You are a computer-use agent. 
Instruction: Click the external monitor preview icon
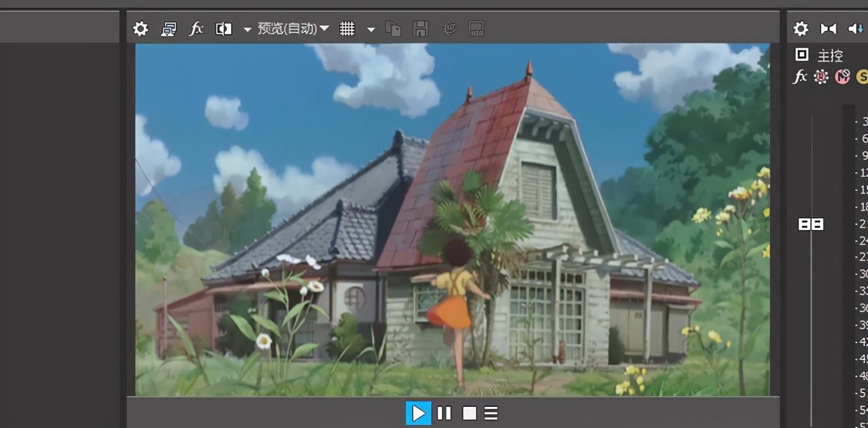(168, 29)
